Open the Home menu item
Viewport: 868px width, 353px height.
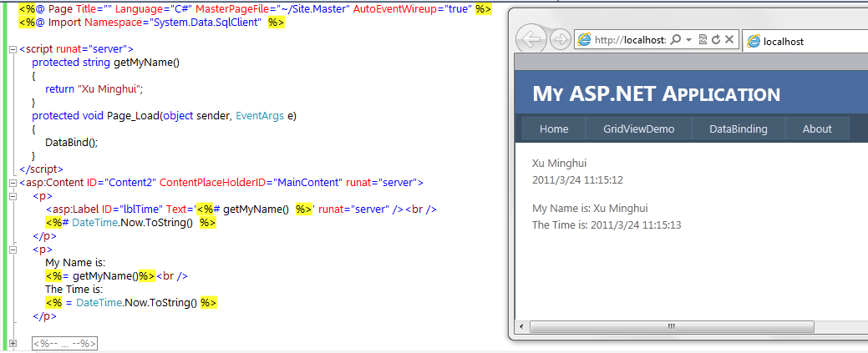coord(554,129)
